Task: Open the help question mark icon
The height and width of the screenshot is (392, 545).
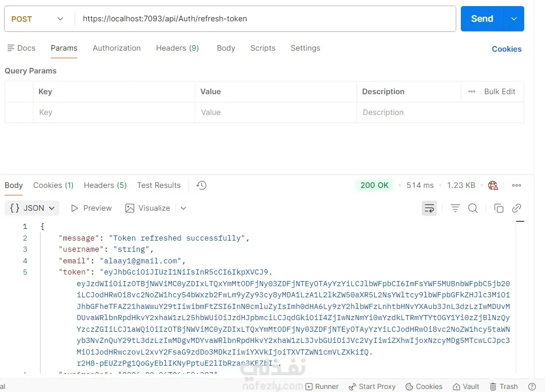Action: click(532, 386)
